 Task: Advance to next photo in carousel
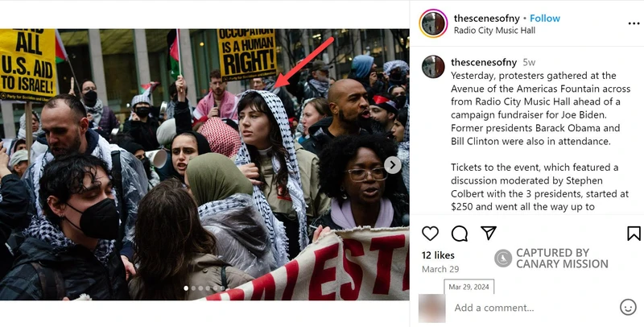tap(393, 165)
